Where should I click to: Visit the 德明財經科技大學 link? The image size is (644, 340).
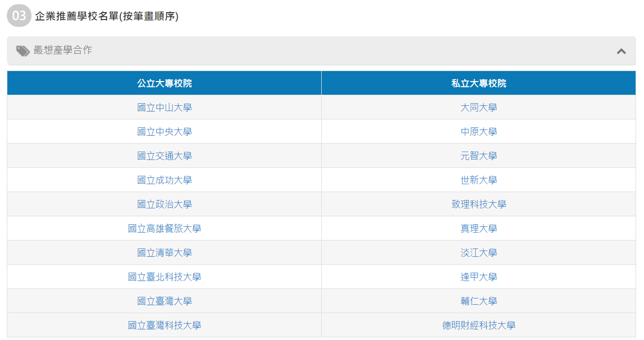coord(479,325)
